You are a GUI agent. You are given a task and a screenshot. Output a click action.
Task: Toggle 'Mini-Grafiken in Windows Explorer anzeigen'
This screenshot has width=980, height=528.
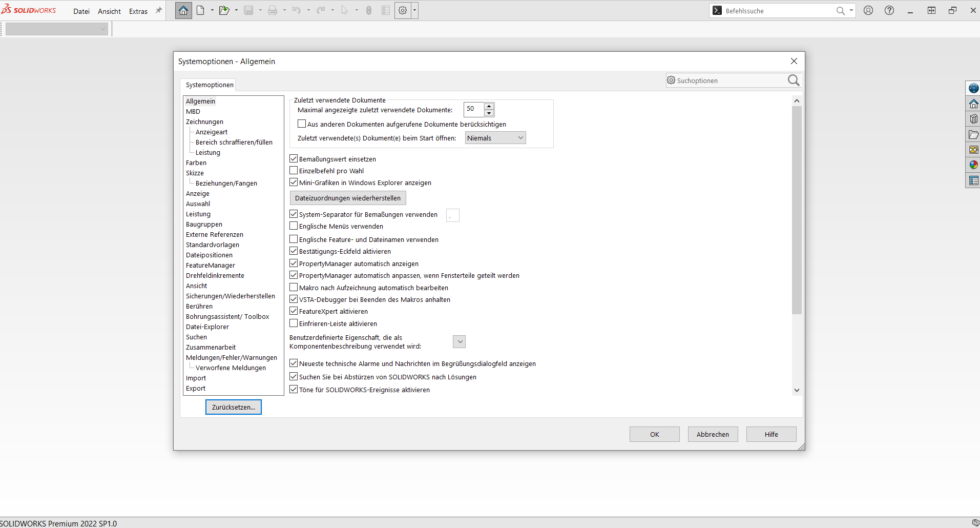294,182
